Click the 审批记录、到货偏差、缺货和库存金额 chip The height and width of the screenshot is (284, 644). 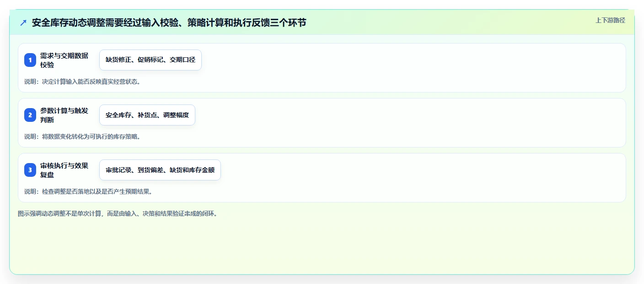tap(160, 170)
